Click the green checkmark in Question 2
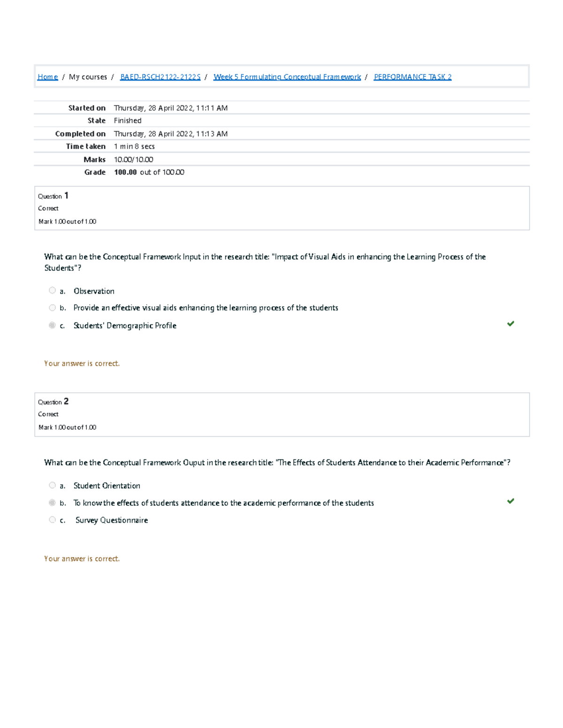 point(511,501)
